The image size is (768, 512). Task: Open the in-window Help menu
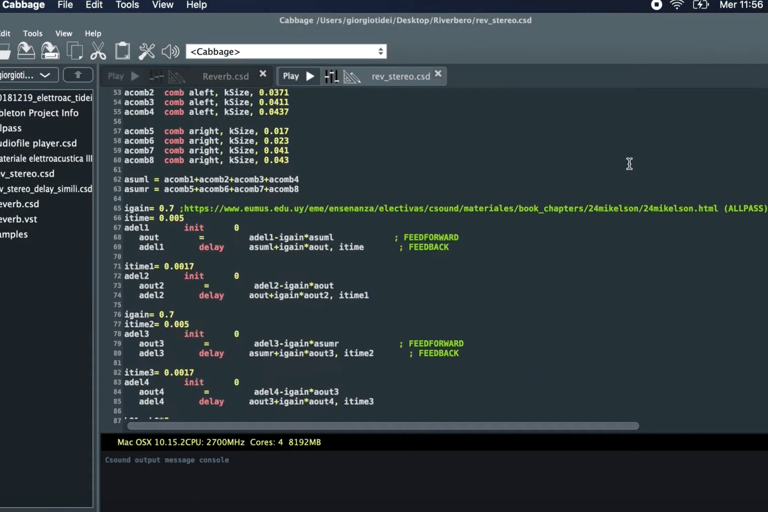pos(93,33)
